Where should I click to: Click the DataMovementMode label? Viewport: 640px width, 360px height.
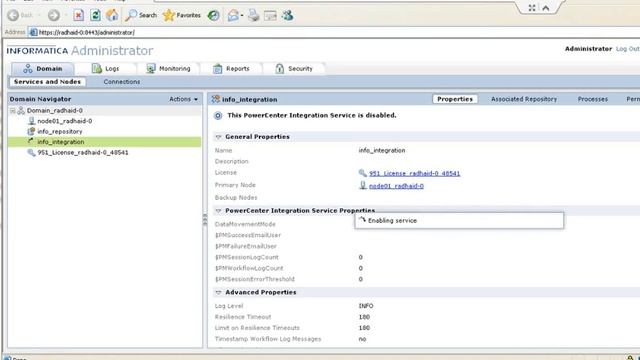click(245, 224)
